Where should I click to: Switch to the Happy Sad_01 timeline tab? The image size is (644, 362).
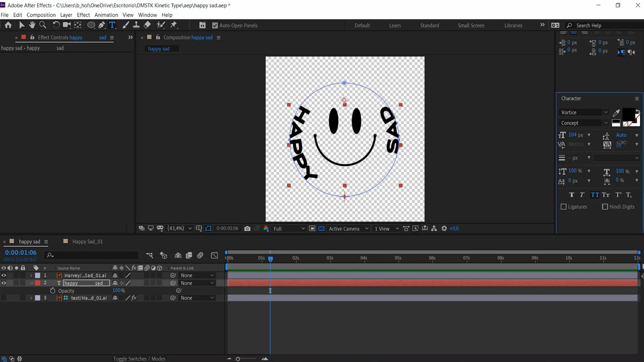tap(87, 242)
